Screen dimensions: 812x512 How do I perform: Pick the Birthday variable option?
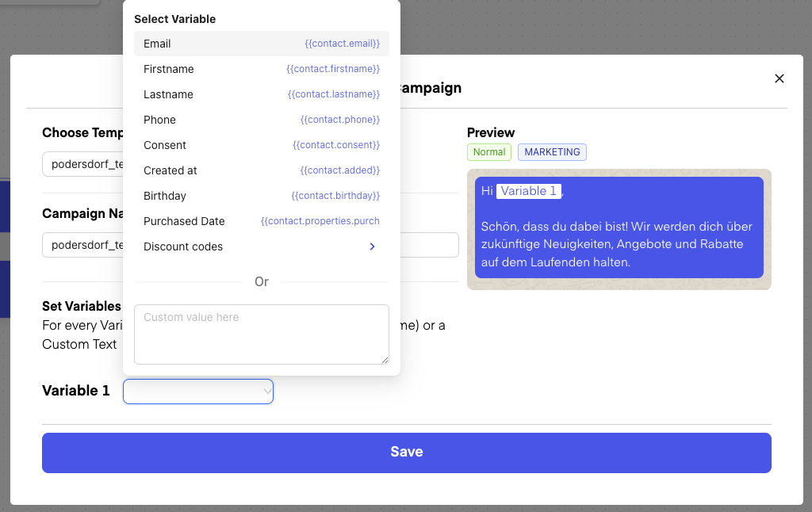point(165,196)
